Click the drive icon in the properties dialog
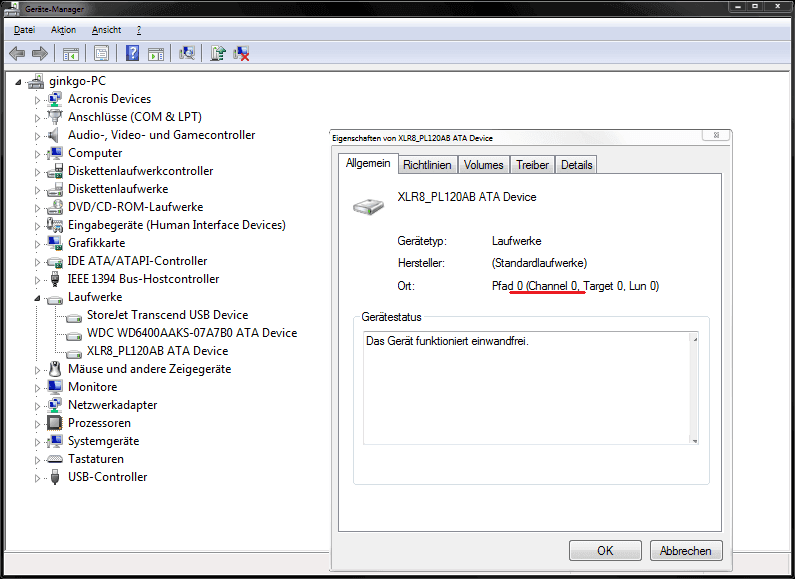 [x=369, y=206]
